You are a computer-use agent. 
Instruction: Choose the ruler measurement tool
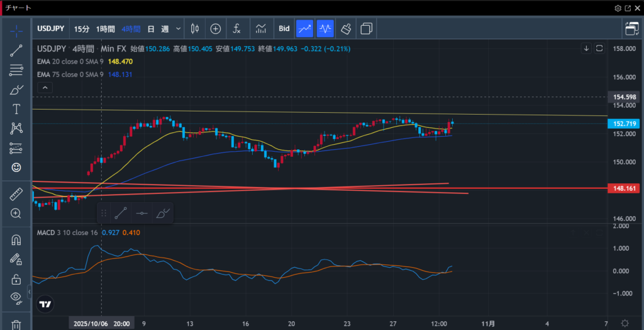coord(16,194)
